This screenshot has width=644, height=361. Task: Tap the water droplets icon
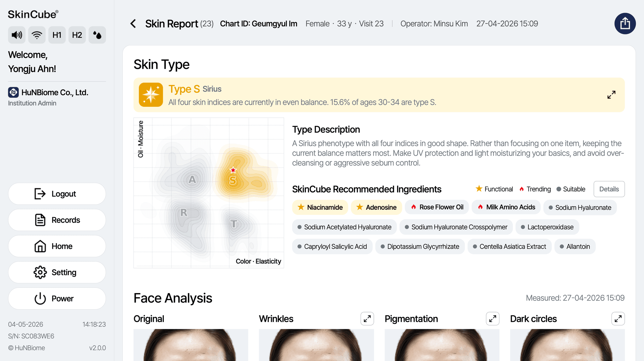97,35
